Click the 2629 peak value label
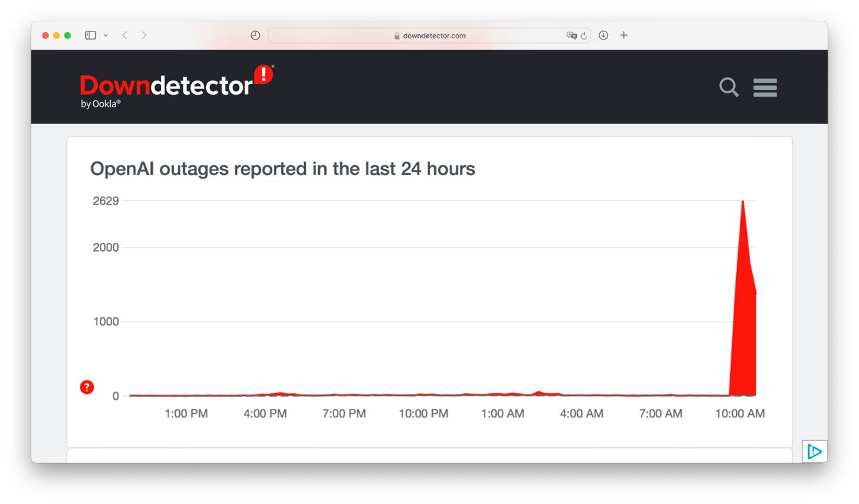859x504 pixels. coord(105,201)
